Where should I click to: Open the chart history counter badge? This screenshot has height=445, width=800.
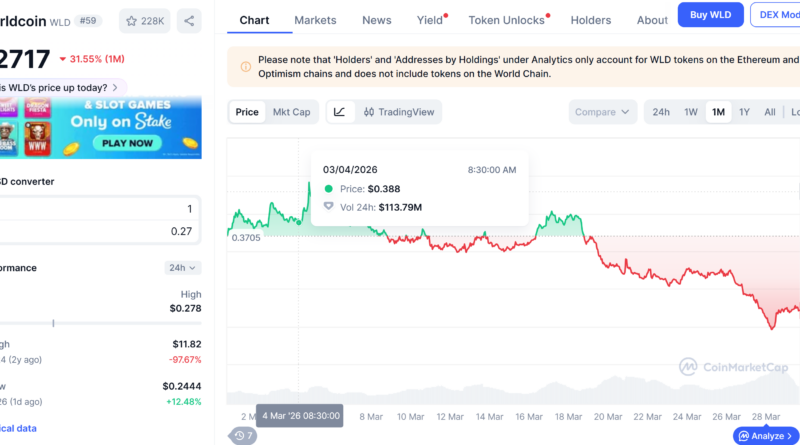[x=243, y=436]
